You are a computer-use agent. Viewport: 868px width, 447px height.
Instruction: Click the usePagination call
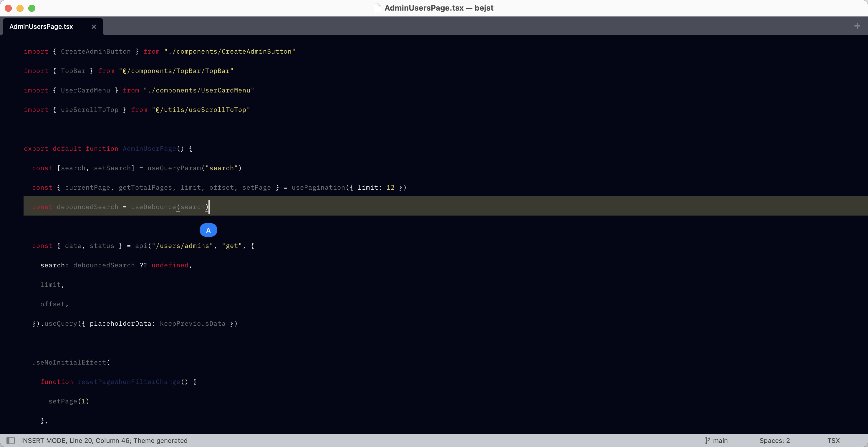pos(318,188)
